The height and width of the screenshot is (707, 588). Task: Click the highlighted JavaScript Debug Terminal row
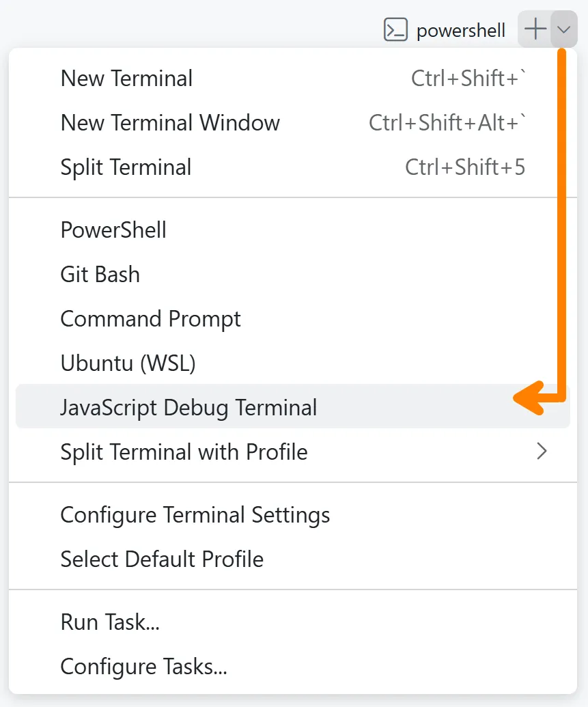[189, 406]
